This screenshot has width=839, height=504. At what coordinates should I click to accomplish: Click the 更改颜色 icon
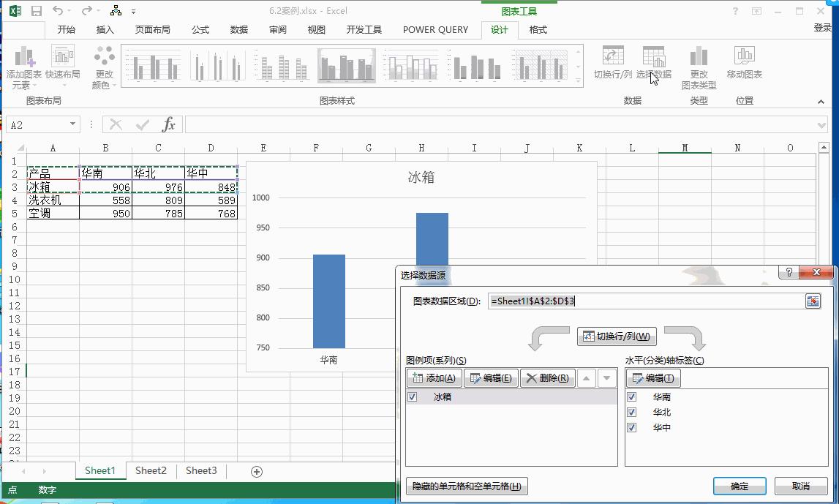pyautogui.click(x=104, y=64)
